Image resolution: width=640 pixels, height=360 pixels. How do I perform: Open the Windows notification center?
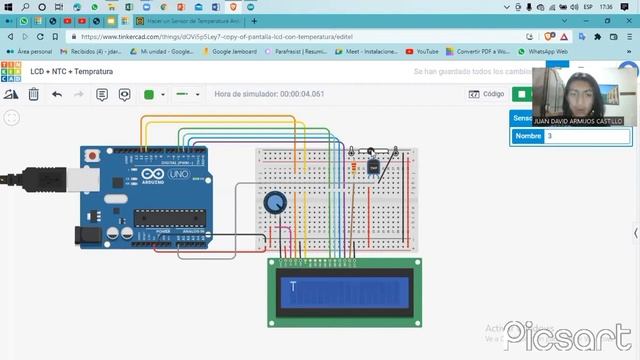click(624, 7)
